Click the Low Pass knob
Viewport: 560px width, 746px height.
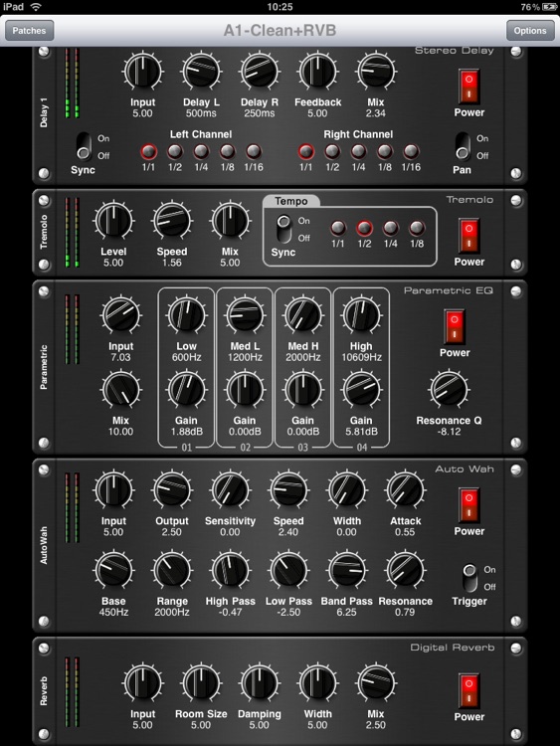pos(288,570)
